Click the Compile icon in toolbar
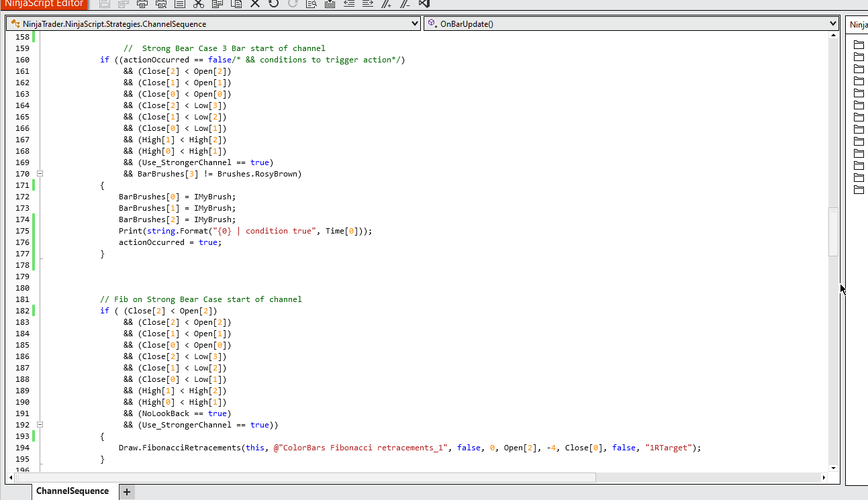 click(x=330, y=4)
